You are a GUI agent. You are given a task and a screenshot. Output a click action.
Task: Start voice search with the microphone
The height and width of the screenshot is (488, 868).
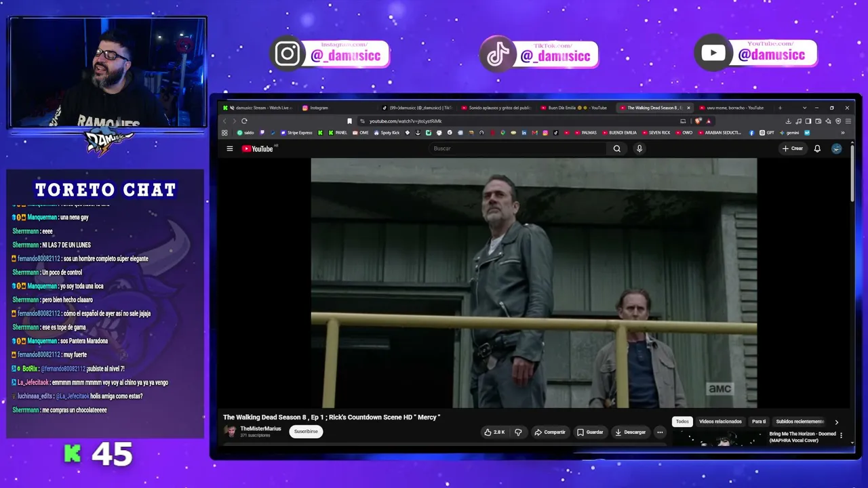tap(639, 148)
